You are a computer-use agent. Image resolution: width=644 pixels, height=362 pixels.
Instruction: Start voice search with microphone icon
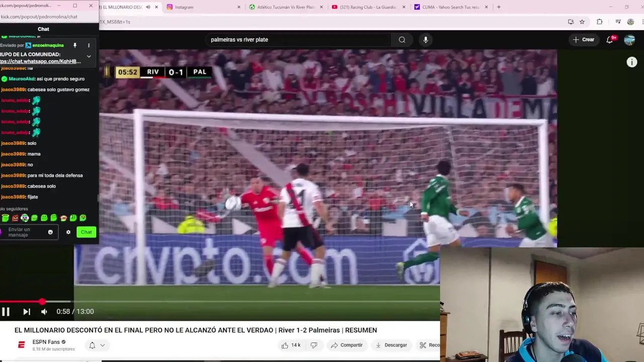426,40
